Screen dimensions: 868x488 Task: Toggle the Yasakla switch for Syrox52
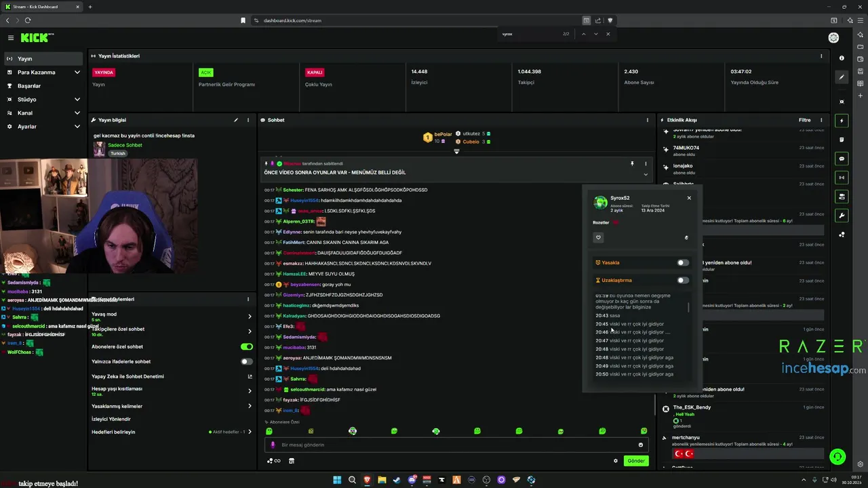(683, 262)
